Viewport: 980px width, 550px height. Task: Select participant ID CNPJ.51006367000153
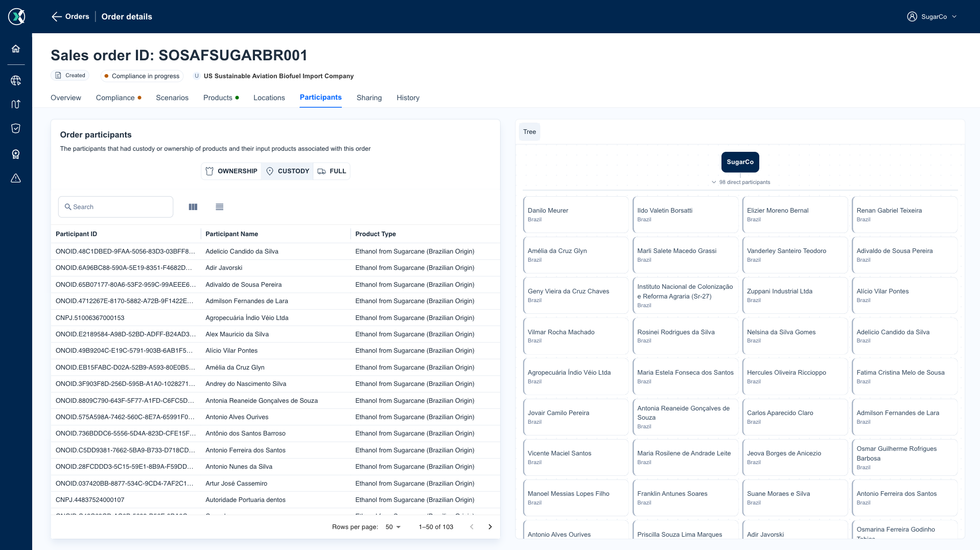point(90,318)
